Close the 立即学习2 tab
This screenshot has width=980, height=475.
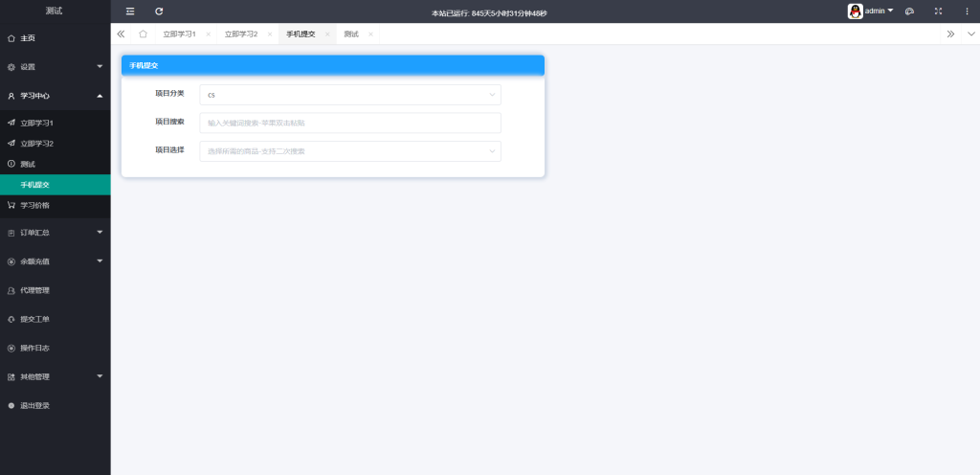(x=269, y=34)
